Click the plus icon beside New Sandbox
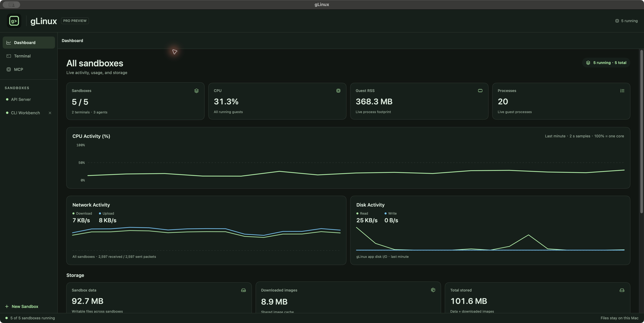644x323 pixels. coord(7,306)
